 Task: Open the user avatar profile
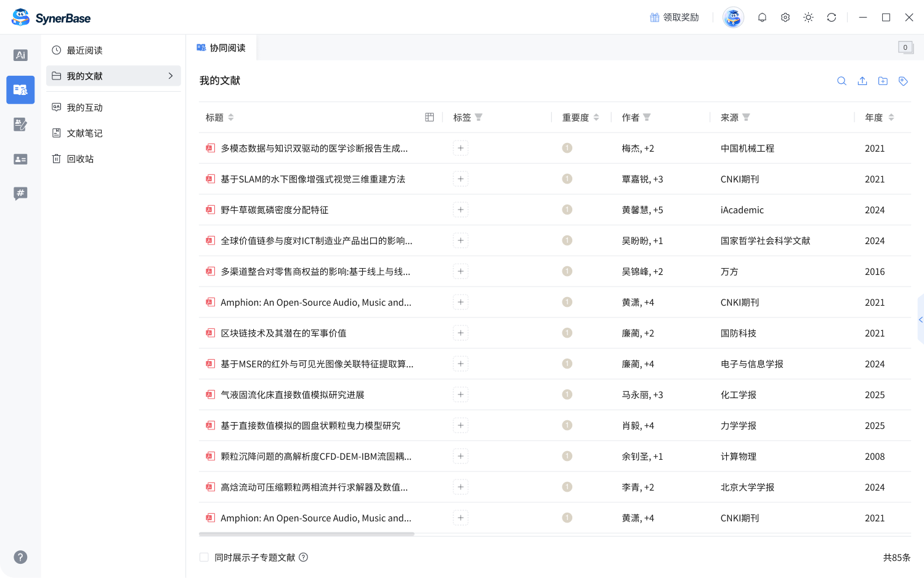pyautogui.click(x=733, y=18)
